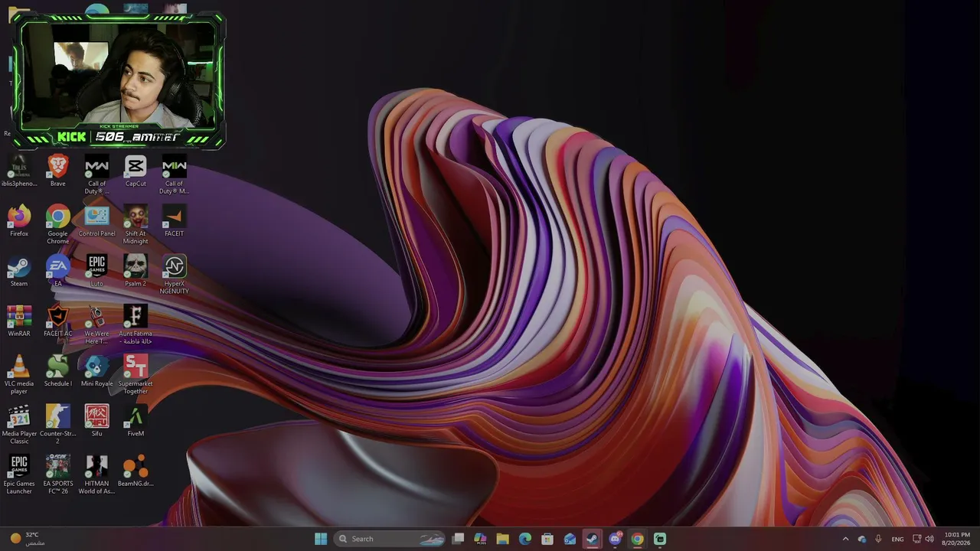Select the Supermarket Together icon

point(136,374)
